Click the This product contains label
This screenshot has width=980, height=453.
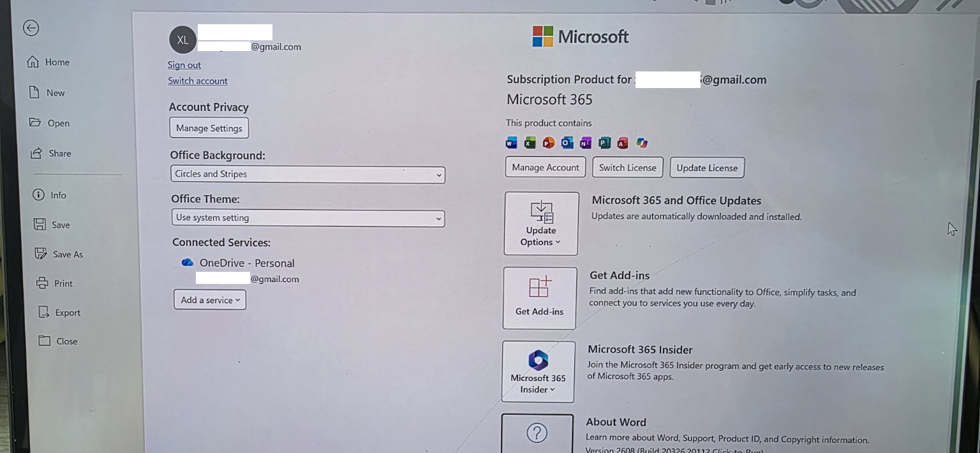pos(549,123)
